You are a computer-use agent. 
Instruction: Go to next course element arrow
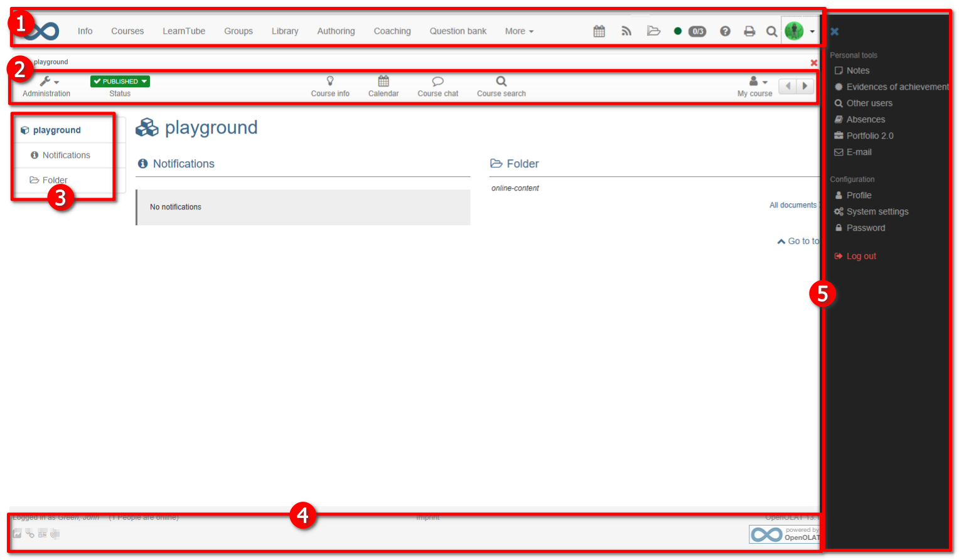click(x=805, y=86)
